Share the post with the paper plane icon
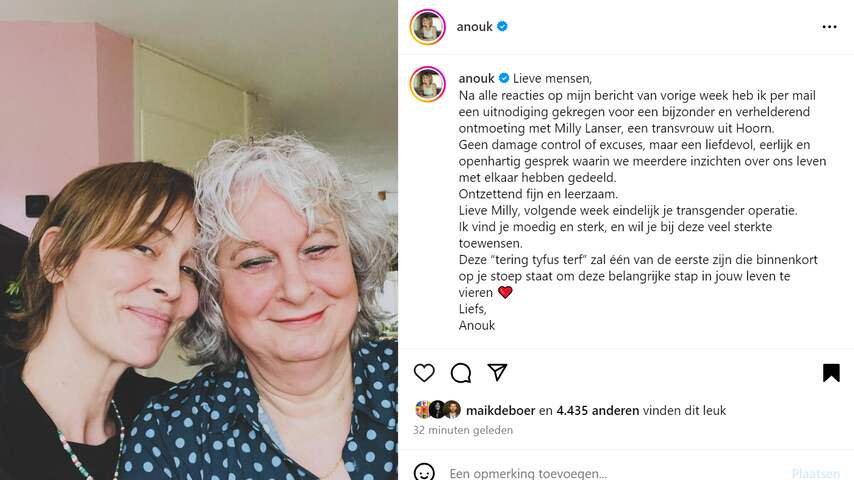Screen dimensions: 854x480 [497, 372]
